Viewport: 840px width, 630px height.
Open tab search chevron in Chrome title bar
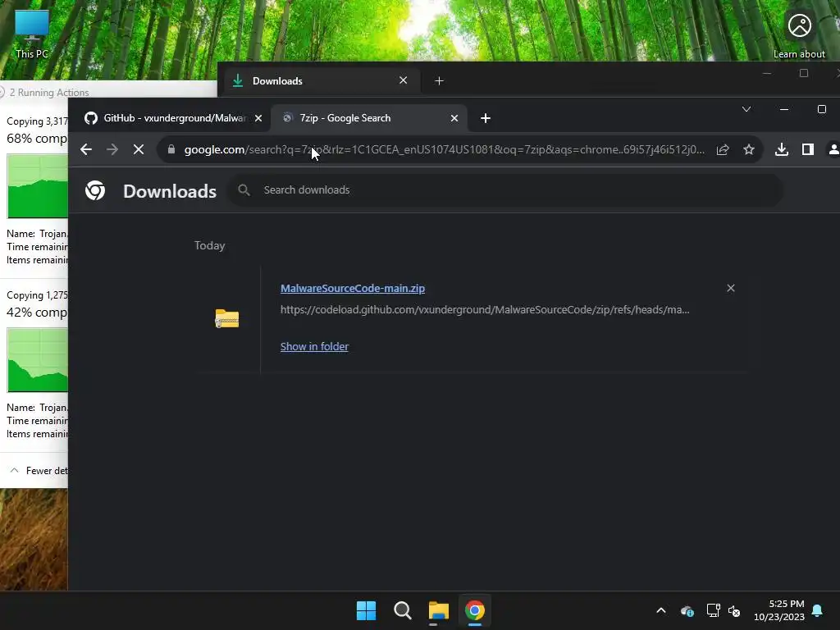click(746, 109)
